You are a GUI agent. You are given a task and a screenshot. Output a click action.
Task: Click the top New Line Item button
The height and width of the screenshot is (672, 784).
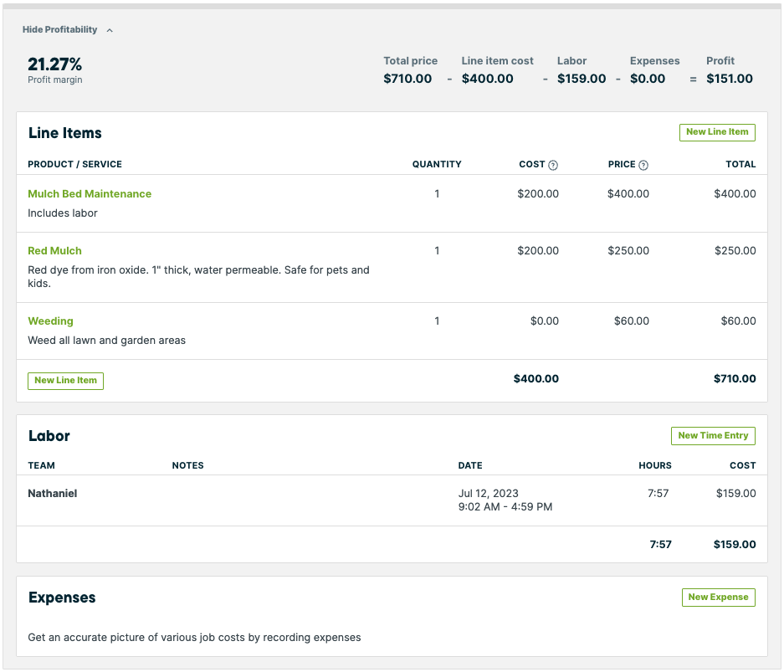[716, 132]
